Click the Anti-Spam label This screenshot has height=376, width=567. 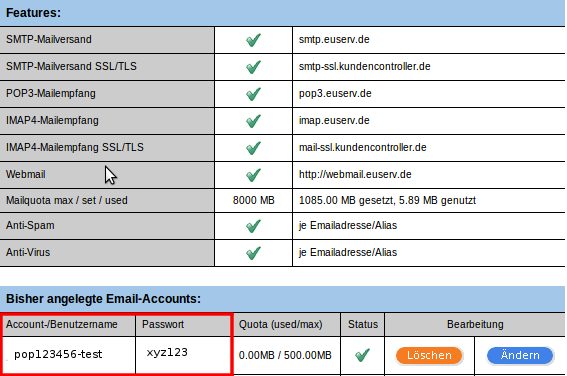[30, 225]
